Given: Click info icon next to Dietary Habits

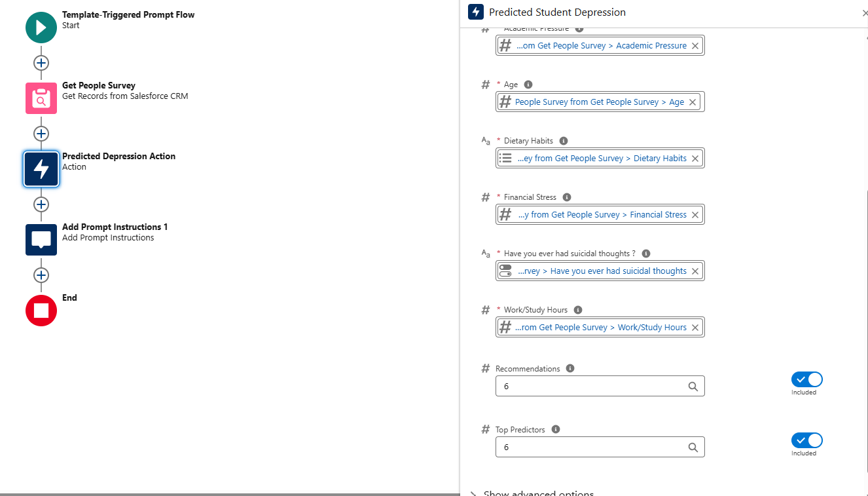Looking at the screenshot, I should click(564, 141).
